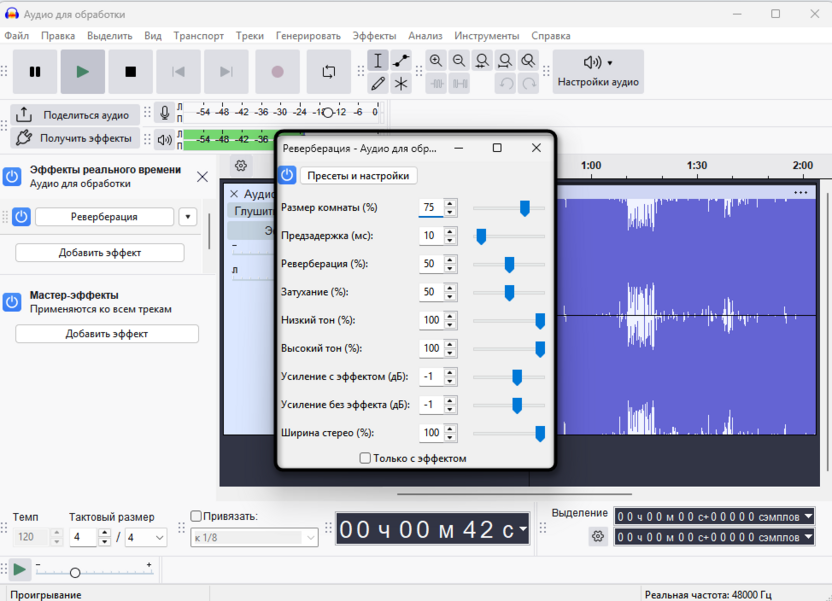Toggle power of Реверберация effect in list
Screen dimensions: 832x601
(21, 216)
